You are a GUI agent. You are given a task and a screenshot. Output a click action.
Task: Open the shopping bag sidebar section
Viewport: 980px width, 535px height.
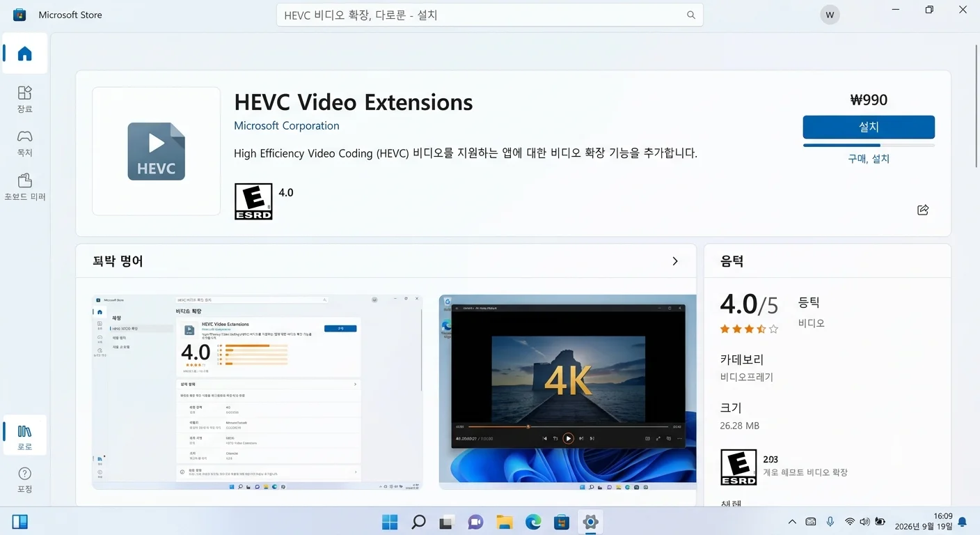25,187
